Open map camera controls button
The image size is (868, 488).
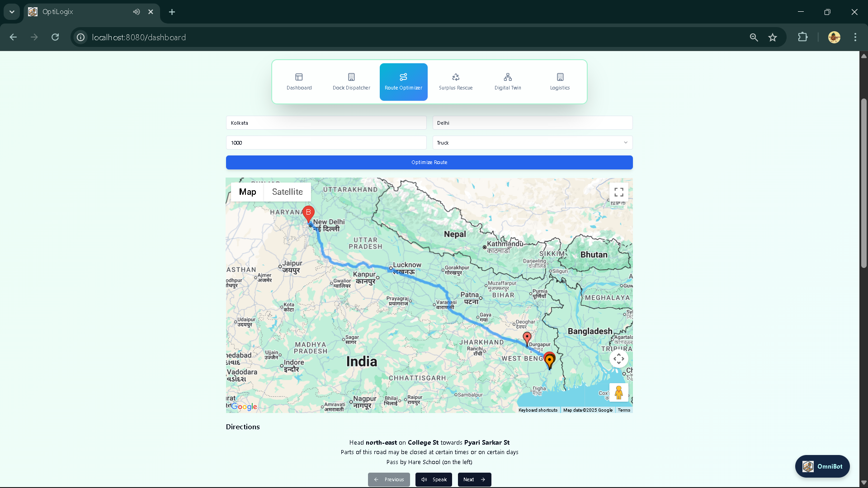tap(618, 359)
